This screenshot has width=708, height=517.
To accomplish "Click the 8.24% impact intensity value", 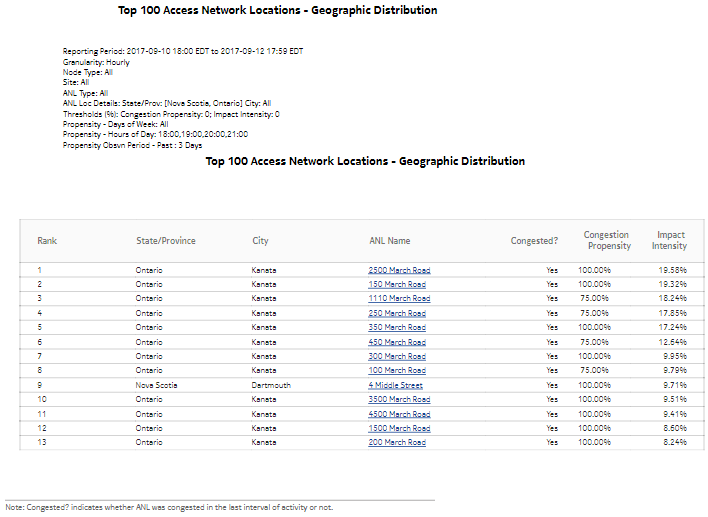I will (x=675, y=442).
